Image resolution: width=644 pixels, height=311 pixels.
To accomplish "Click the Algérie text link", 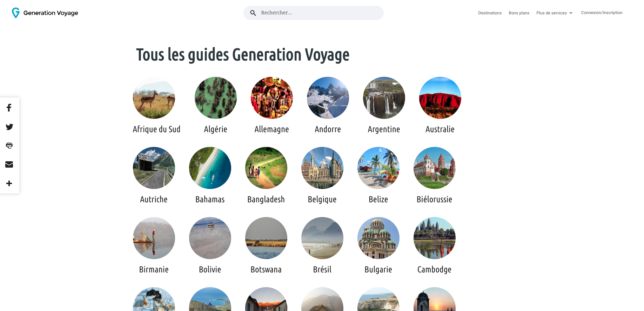I will [216, 129].
